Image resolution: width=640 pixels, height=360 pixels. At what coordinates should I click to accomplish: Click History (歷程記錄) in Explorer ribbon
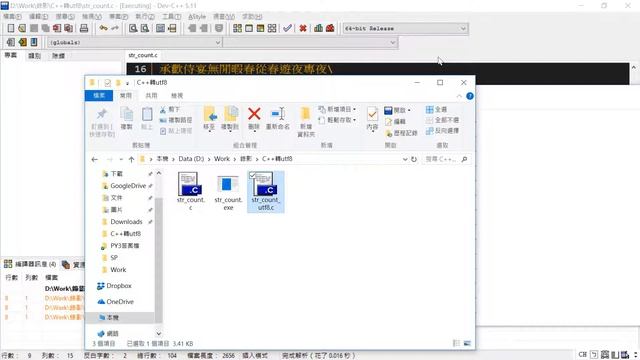pos(401,133)
